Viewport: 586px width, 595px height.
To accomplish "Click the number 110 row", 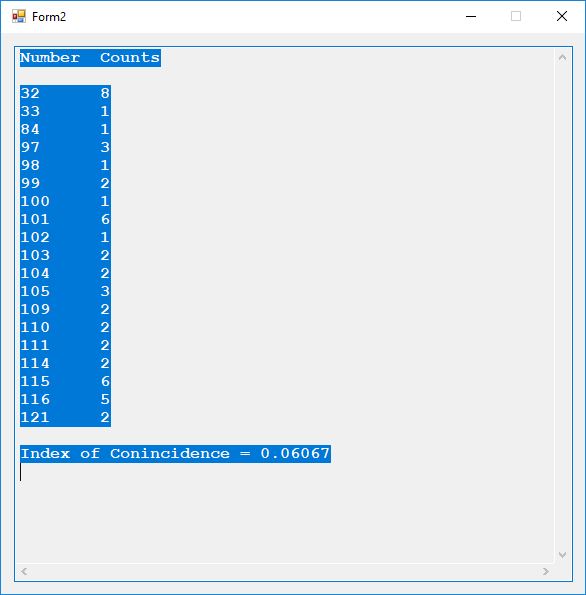I will [65, 327].
